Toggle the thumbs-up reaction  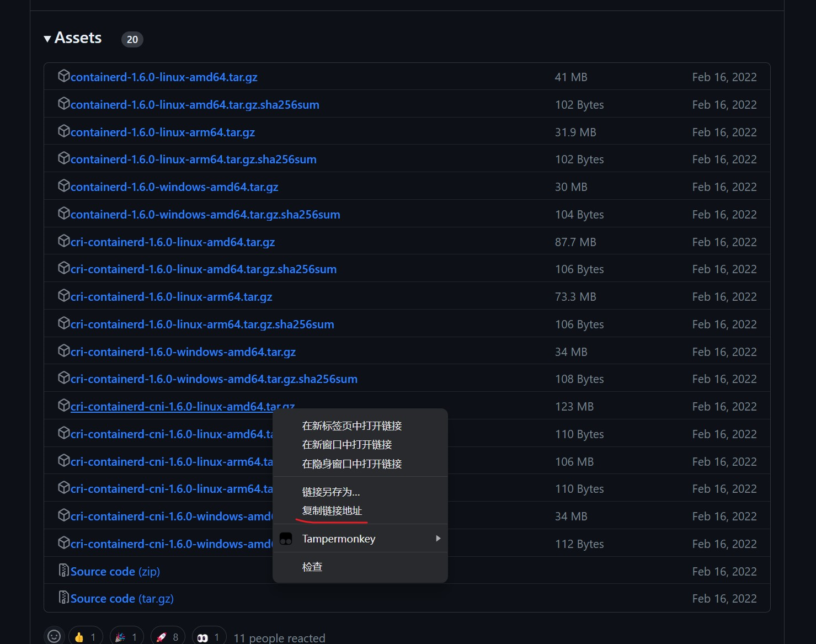click(x=82, y=636)
